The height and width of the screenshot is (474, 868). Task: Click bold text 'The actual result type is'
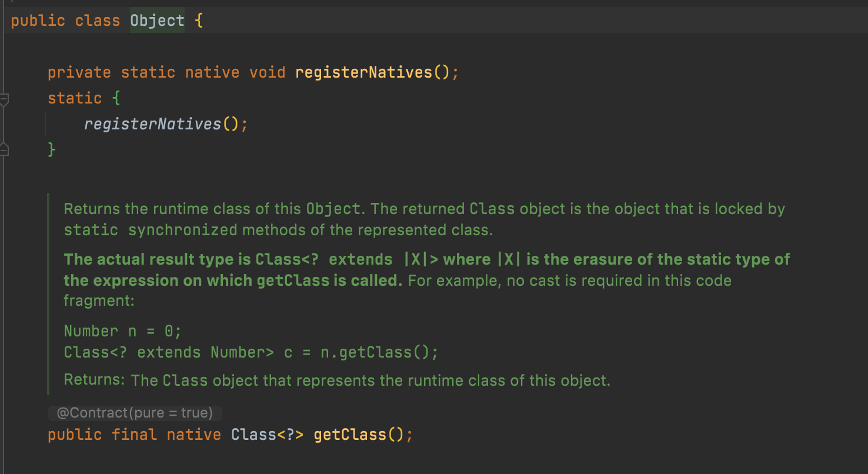(x=158, y=259)
